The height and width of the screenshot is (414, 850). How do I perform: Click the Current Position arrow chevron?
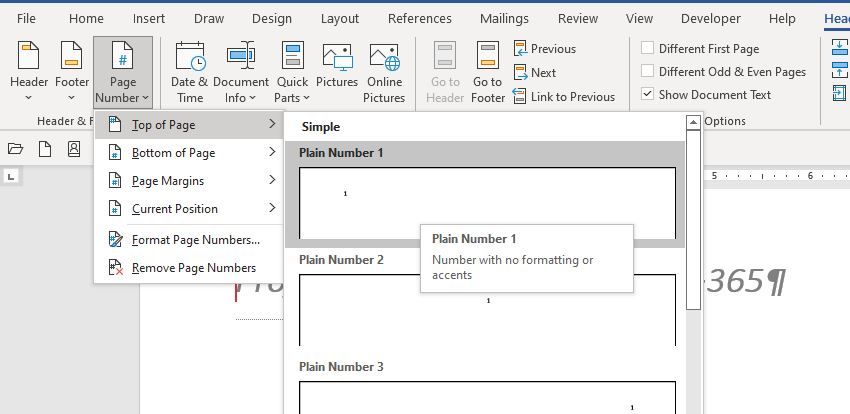(x=272, y=208)
